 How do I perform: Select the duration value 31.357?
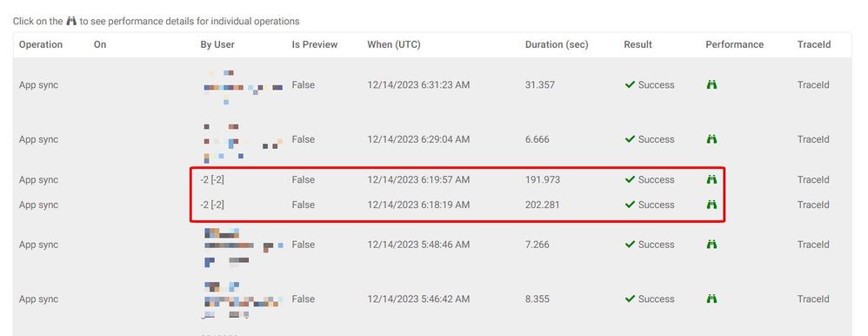coord(540,84)
